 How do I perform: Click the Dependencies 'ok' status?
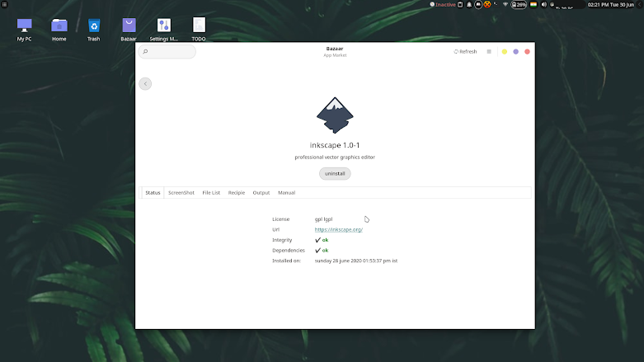(x=322, y=250)
